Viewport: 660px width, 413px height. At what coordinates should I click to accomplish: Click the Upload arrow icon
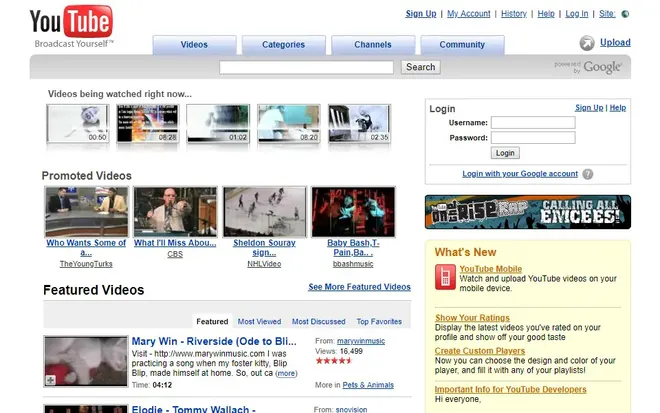click(587, 43)
